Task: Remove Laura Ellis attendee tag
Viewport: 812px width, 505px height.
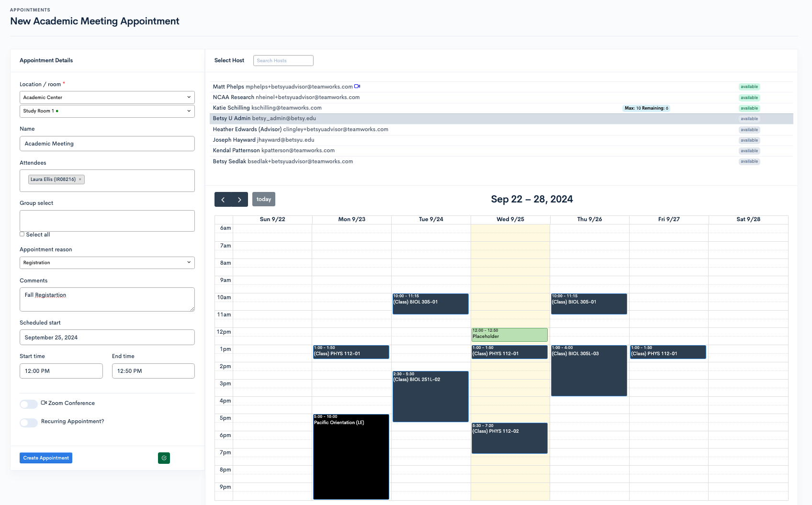Action: pyautogui.click(x=80, y=180)
